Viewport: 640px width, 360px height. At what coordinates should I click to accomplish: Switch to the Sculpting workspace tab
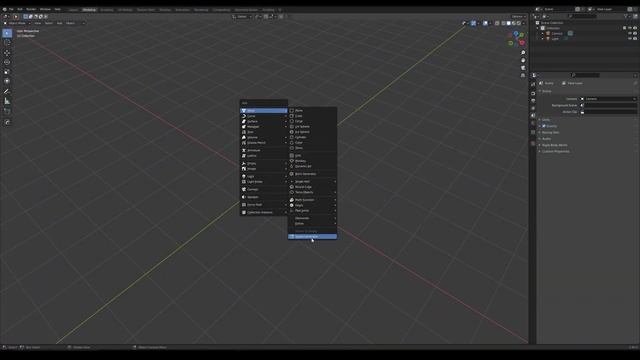tap(107, 9)
